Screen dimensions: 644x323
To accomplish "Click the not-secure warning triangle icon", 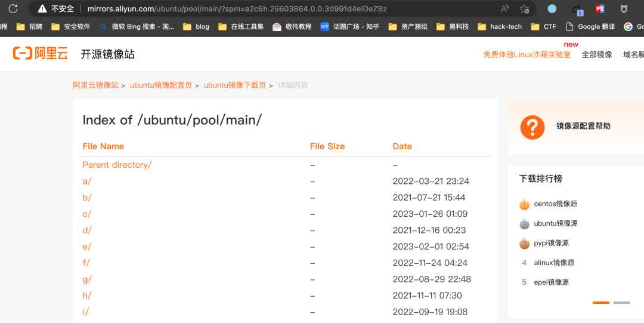I will click(x=42, y=8).
